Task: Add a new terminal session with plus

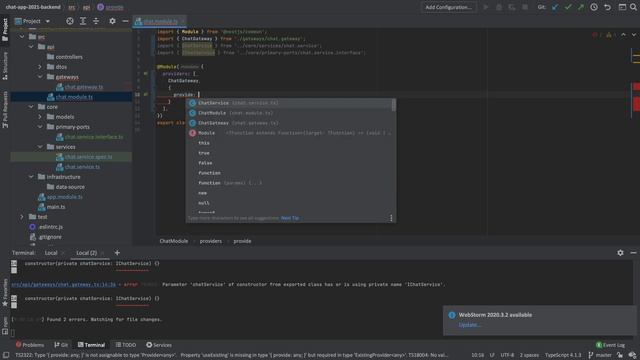Action: (x=117, y=253)
